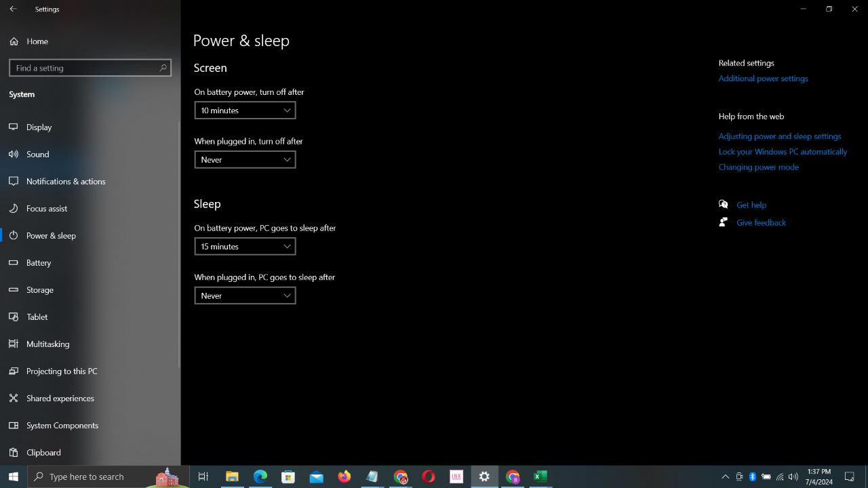Open Task View from the taskbar
This screenshot has width=868, height=488.
coord(203,476)
